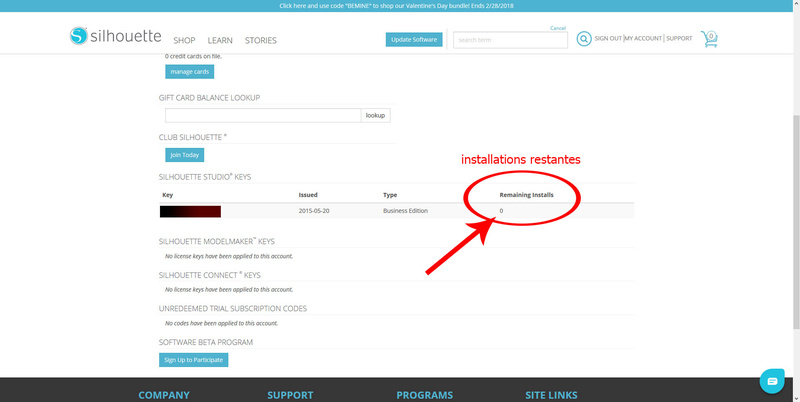The image size is (800, 402).
Task: Click SILHOUETTE STUDIO KEYS heading
Action: [x=205, y=177]
